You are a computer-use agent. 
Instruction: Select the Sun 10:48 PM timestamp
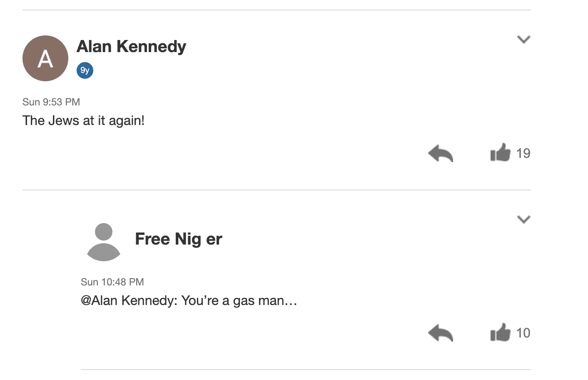click(x=112, y=282)
